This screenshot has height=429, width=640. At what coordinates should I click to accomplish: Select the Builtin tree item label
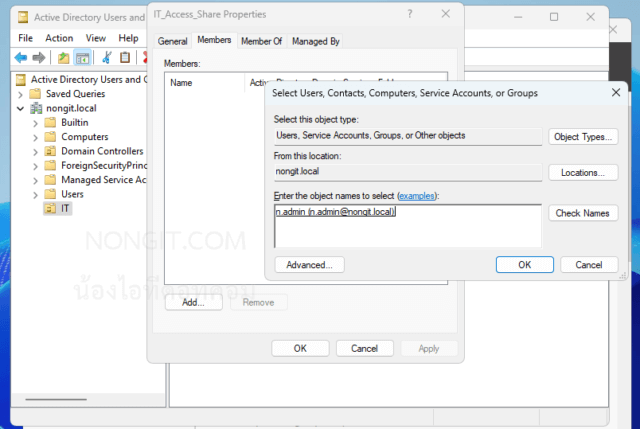(75, 122)
